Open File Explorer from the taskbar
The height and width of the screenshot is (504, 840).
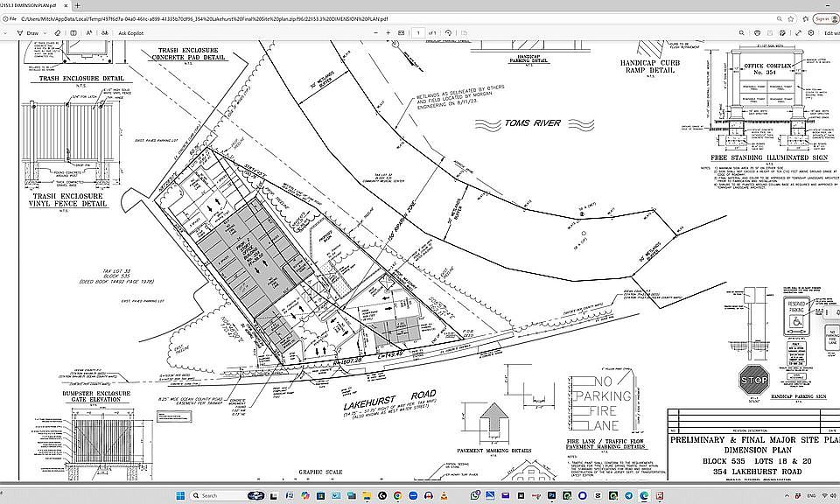pyautogui.click(x=367, y=495)
